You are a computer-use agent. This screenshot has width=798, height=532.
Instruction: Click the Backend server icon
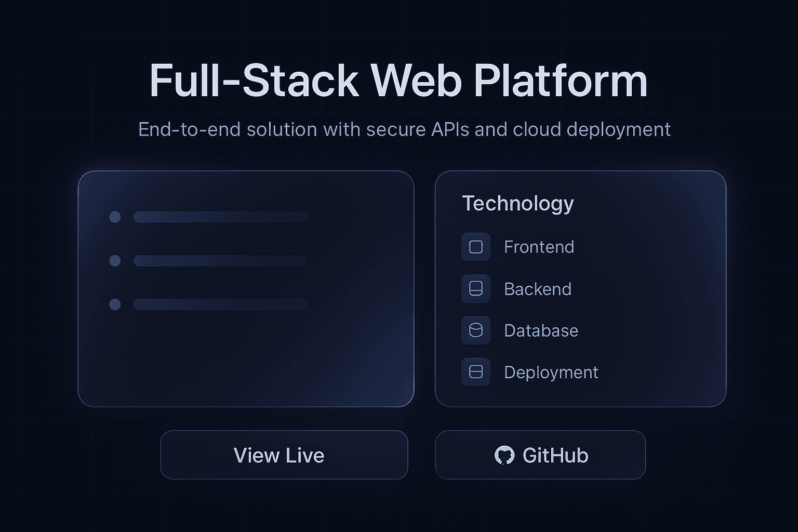[x=475, y=289]
